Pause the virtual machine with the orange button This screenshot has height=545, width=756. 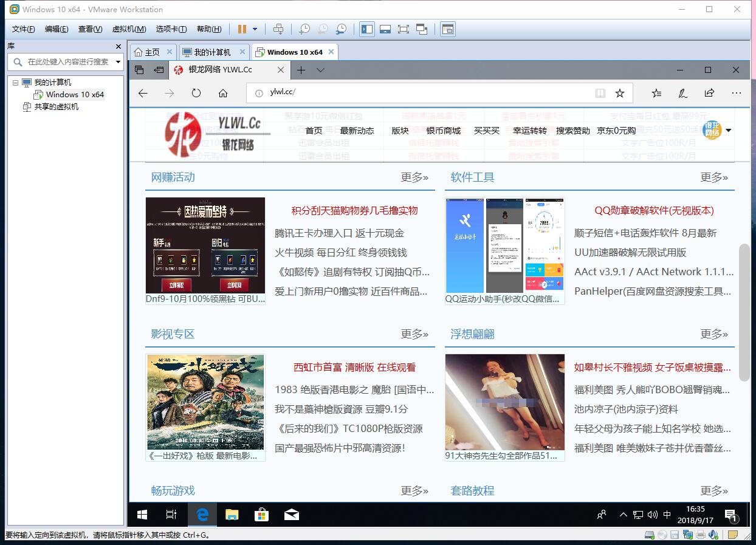click(242, 29)
